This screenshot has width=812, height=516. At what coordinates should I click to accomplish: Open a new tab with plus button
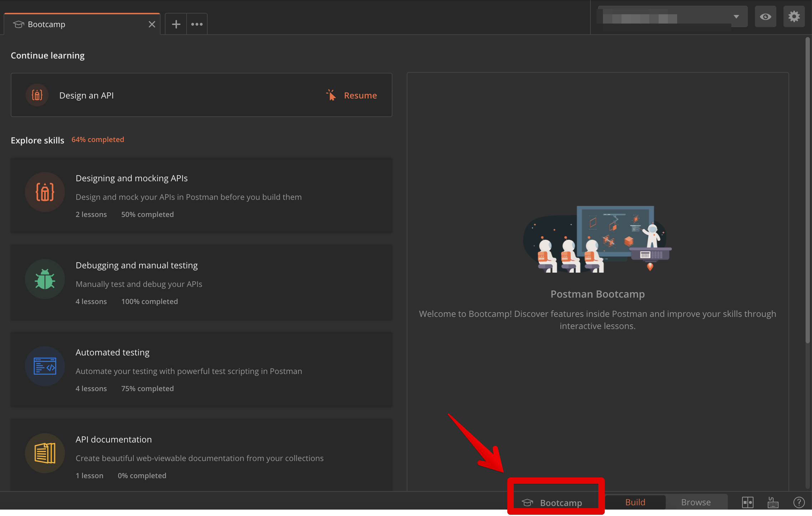pos(176,24)
